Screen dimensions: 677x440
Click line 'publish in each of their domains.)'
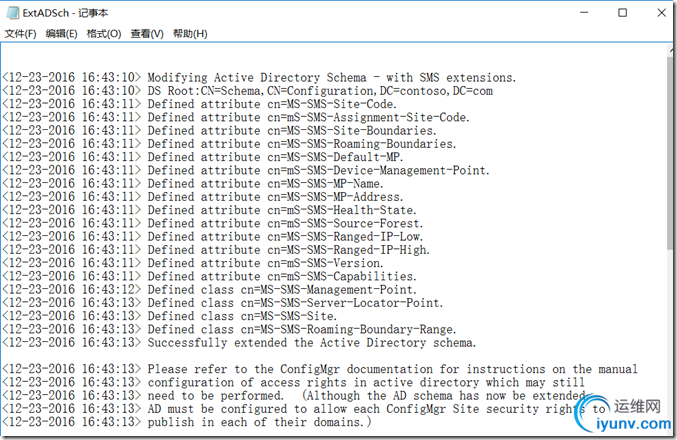(259, 422)
